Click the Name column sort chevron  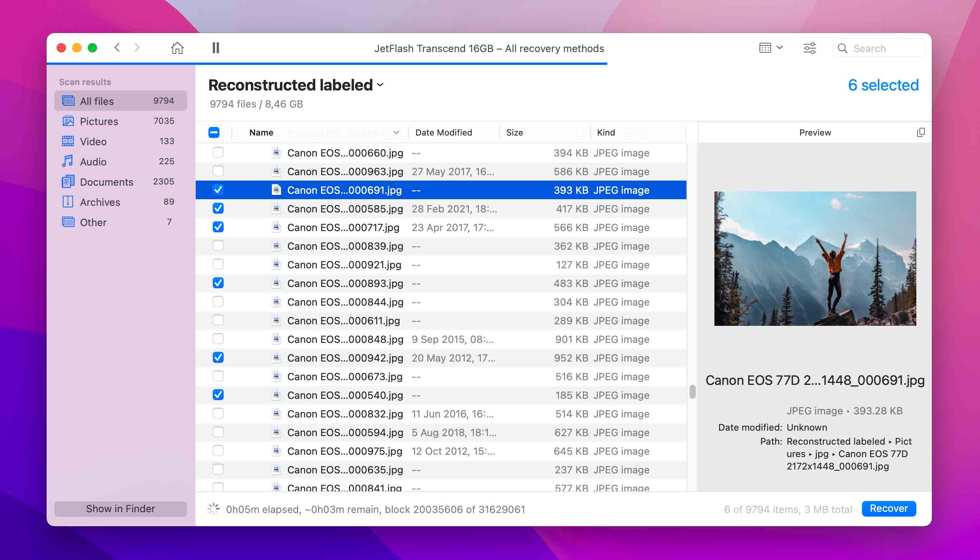(x=396, y=132)
